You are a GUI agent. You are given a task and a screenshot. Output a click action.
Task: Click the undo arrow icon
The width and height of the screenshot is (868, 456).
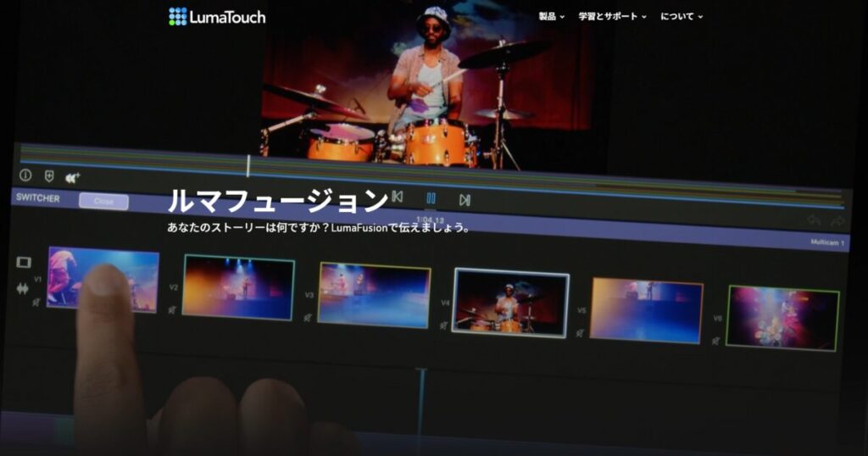coord(813,220)
